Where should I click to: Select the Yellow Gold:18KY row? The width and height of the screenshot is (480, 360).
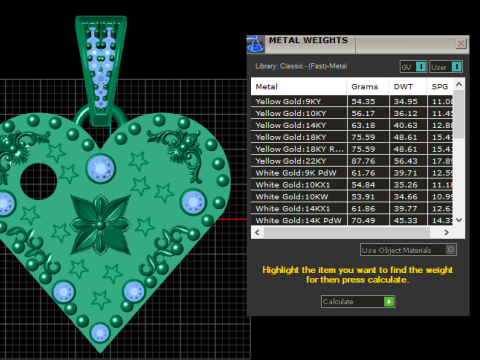point(352,137)
